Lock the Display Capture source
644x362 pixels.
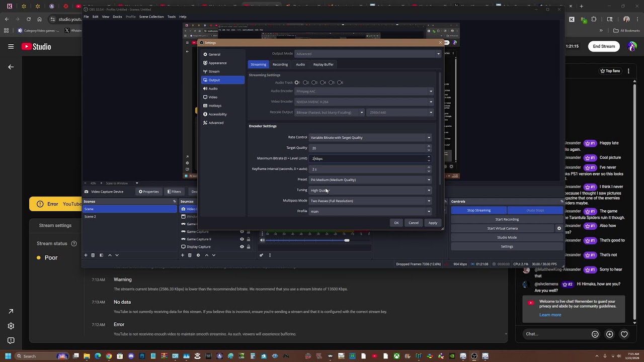248,247
